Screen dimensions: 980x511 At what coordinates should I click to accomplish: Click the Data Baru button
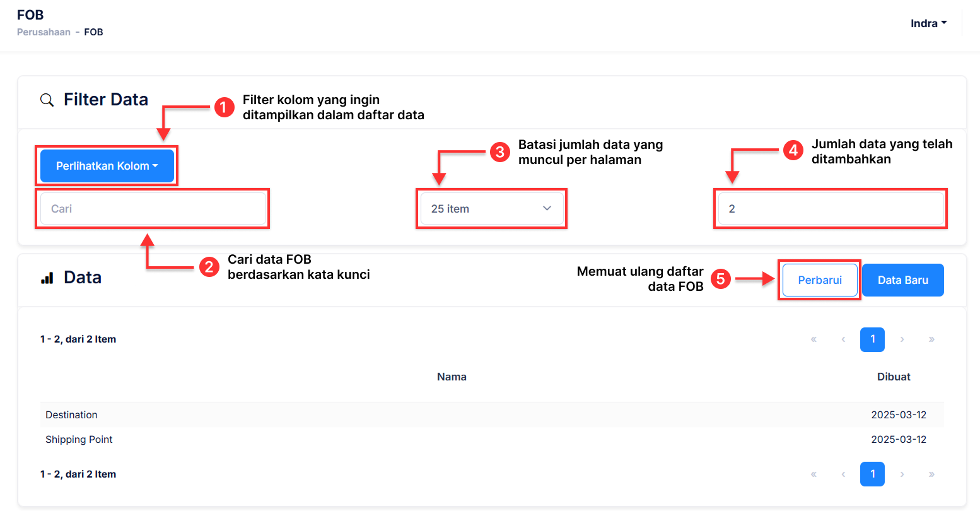pyautogui.click(x=902, y=280)
